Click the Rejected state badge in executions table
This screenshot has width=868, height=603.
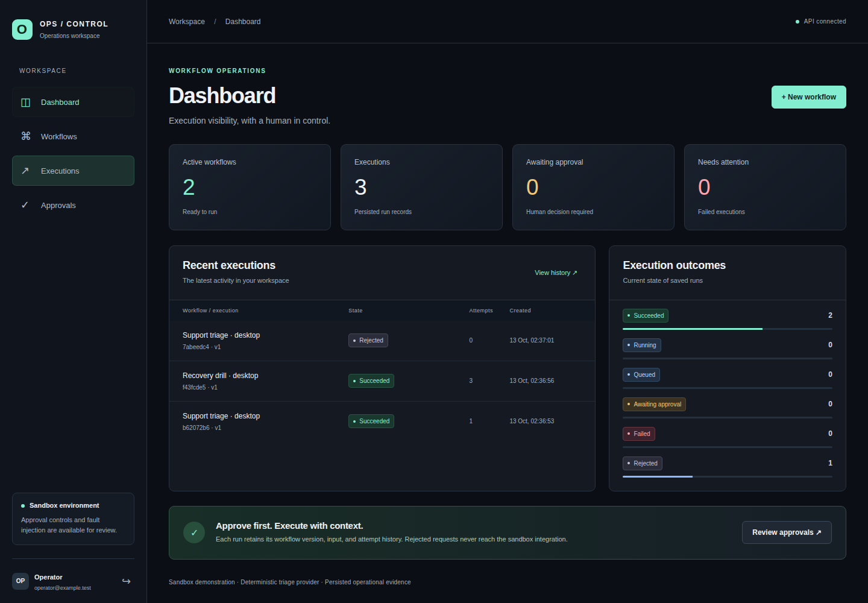tap(368, 341)
